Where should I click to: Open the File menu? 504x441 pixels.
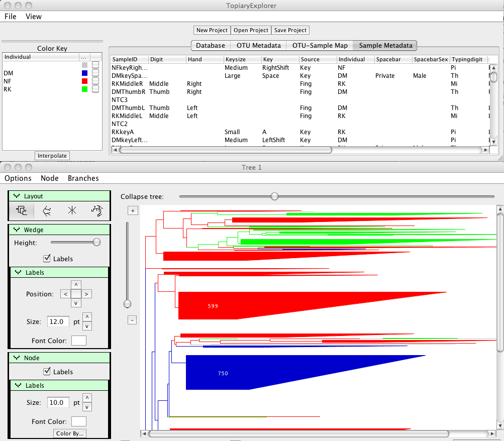click(10, 17)
